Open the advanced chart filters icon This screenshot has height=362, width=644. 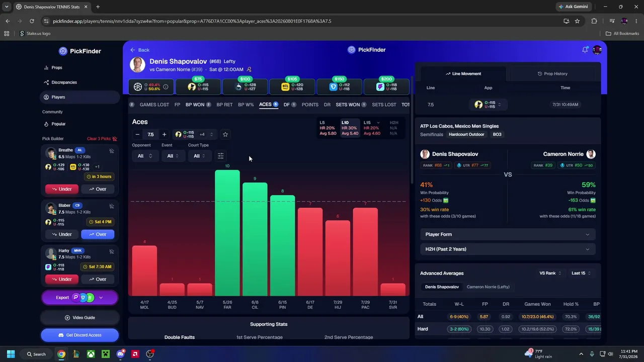[x=220, y=156]
